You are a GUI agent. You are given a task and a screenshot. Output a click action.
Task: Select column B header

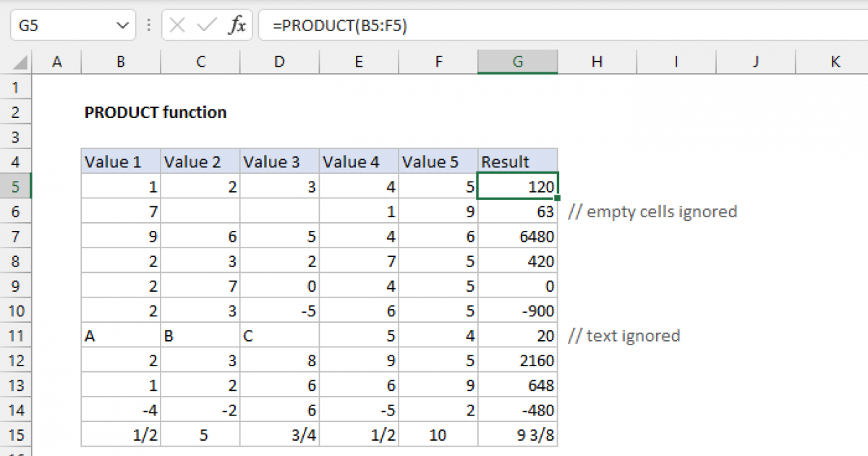120,62
